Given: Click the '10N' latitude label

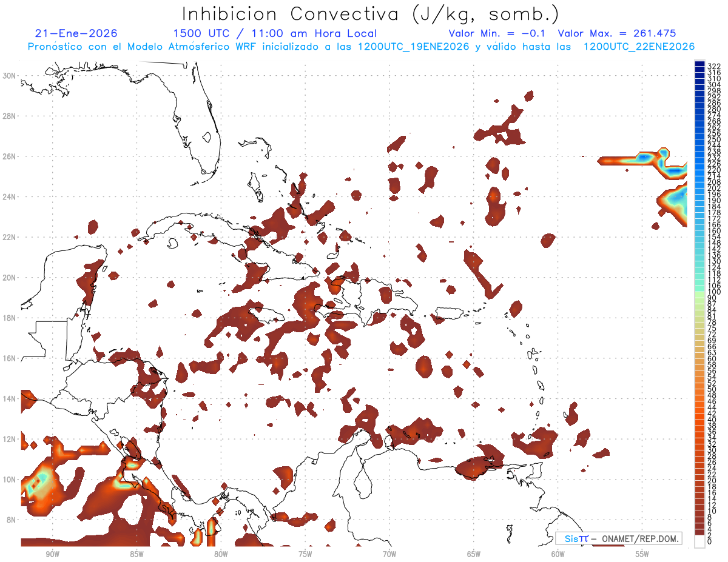Looking at the screenshot, I should tap(9, 480).
